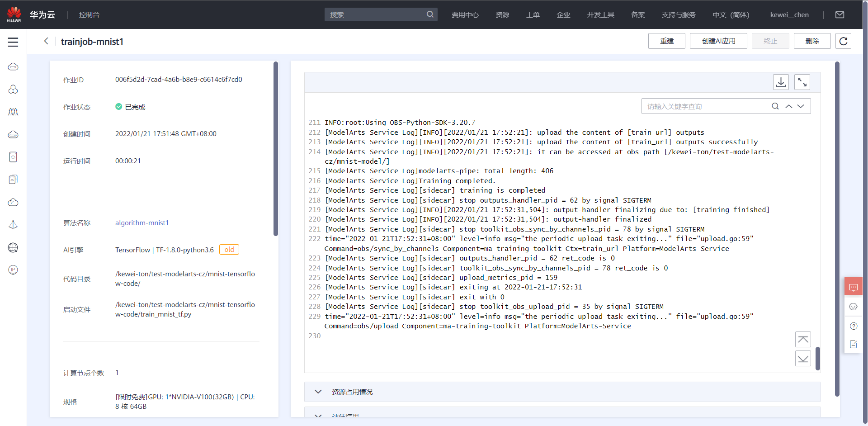Open the globe network sidebar icon

13,247
